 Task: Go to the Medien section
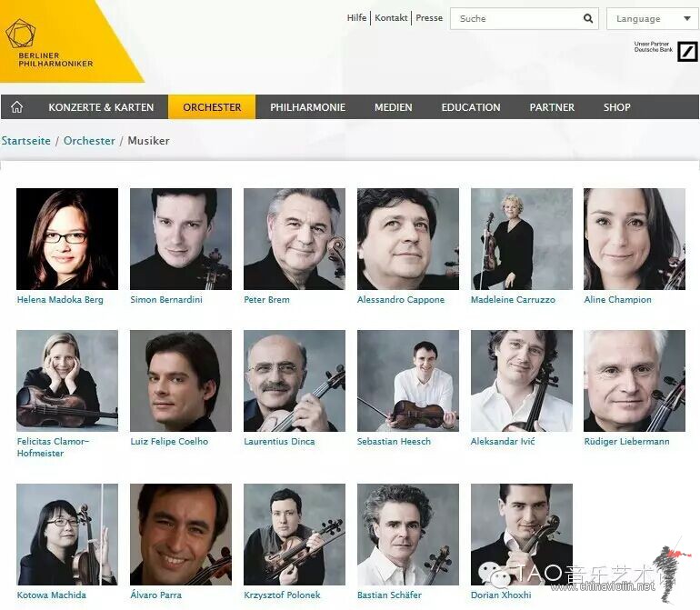click(394, 107)
